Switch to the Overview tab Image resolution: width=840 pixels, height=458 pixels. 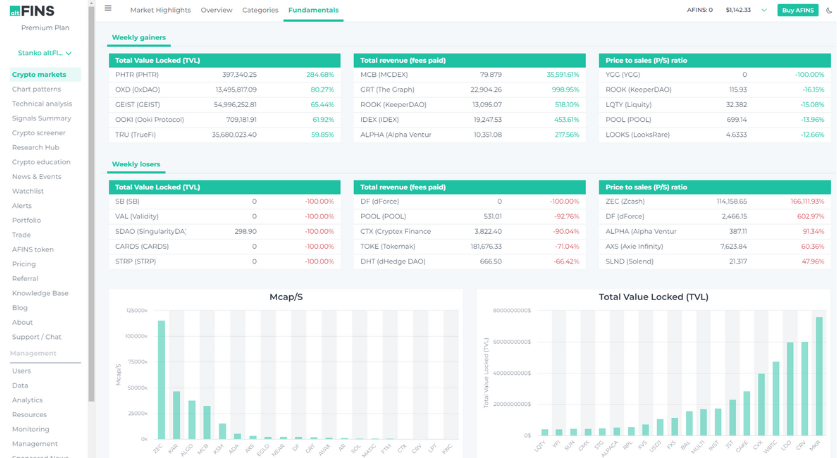click(216, 10)
